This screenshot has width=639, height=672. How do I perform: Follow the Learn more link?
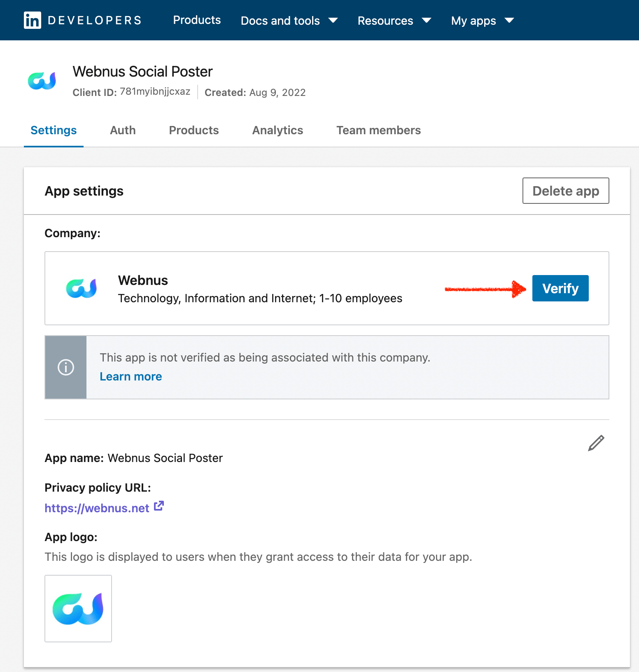click(131, 377)
